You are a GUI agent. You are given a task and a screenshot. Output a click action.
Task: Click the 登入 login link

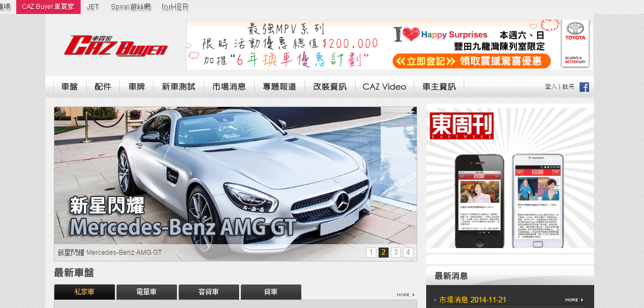point(551,87)
